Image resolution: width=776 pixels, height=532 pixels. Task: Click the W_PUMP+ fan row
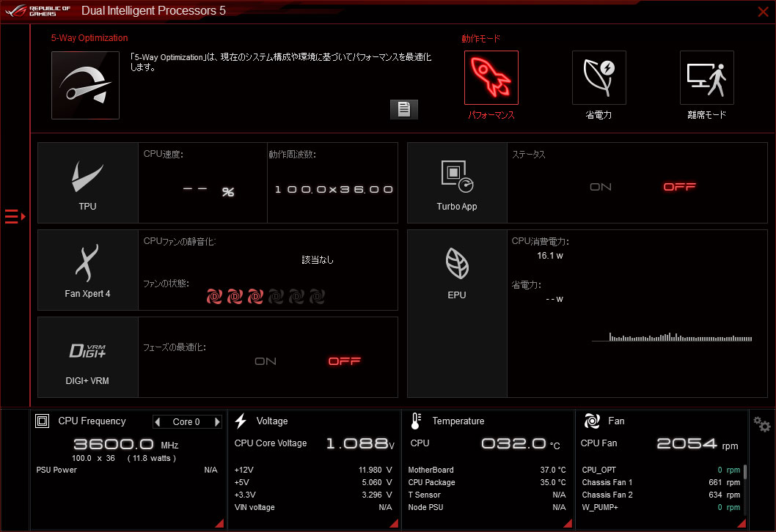[661, 507]
